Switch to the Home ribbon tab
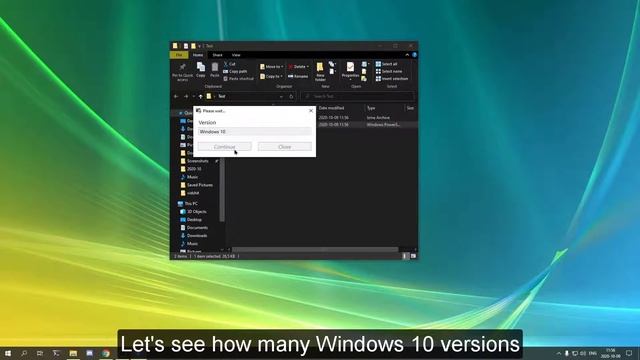The image size is (640, 360). [x=198, y=55]
